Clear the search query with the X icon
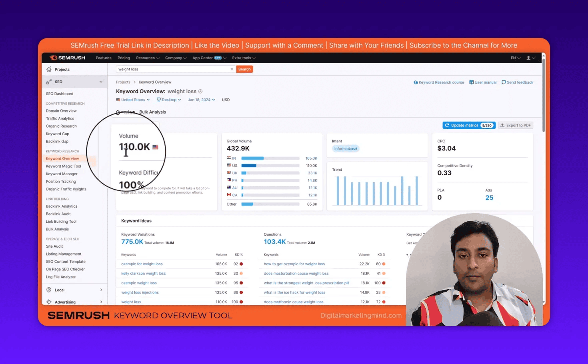 [232, 69]
